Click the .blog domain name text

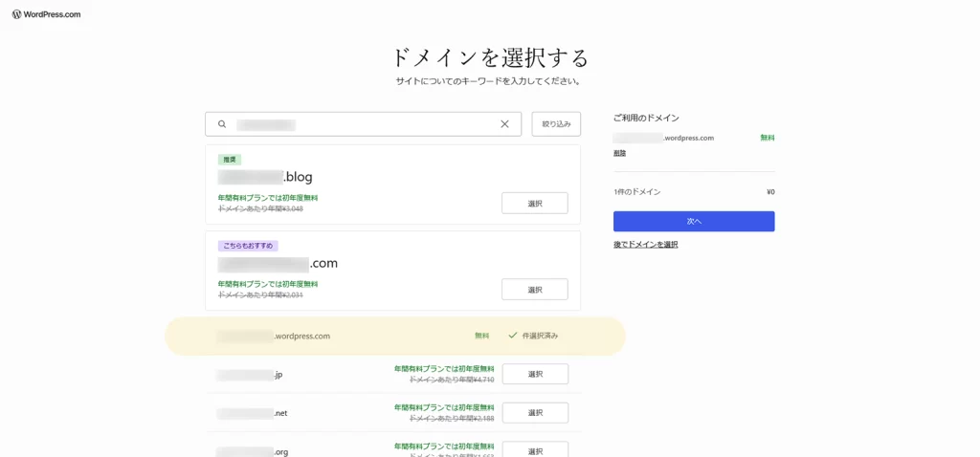point(265,177)
